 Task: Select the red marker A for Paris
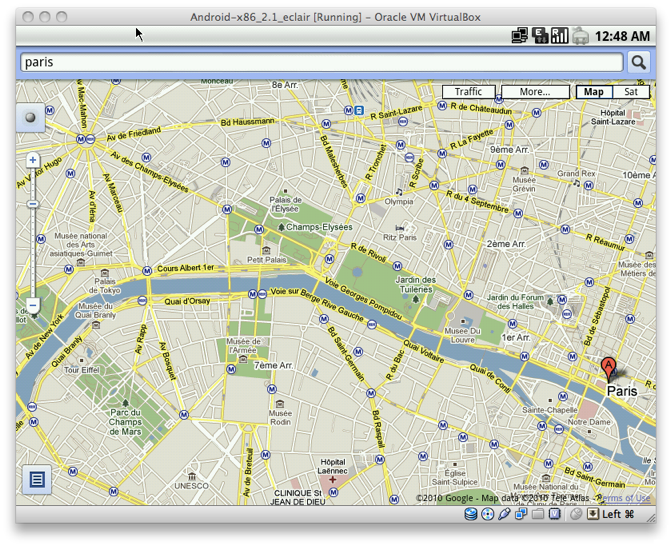[608, 368]
